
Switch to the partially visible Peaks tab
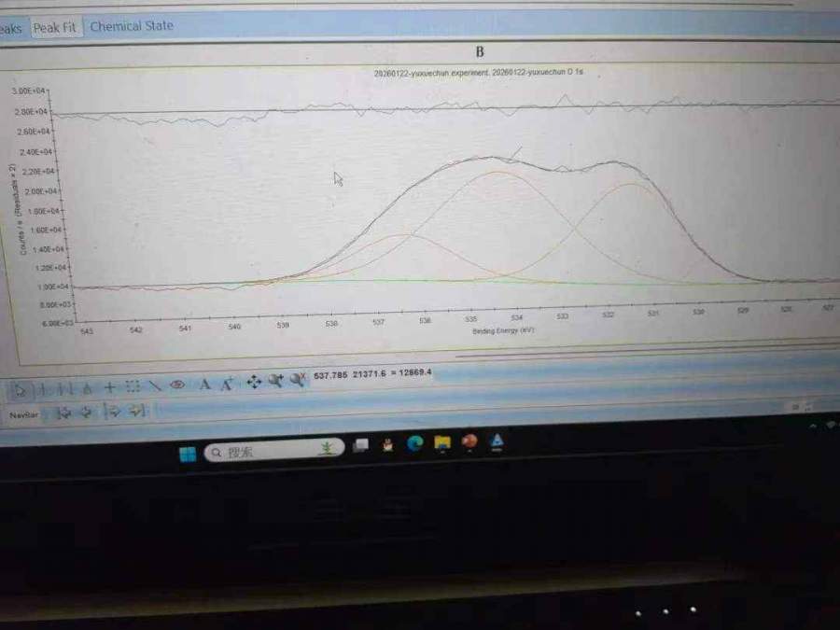(10, 28)
